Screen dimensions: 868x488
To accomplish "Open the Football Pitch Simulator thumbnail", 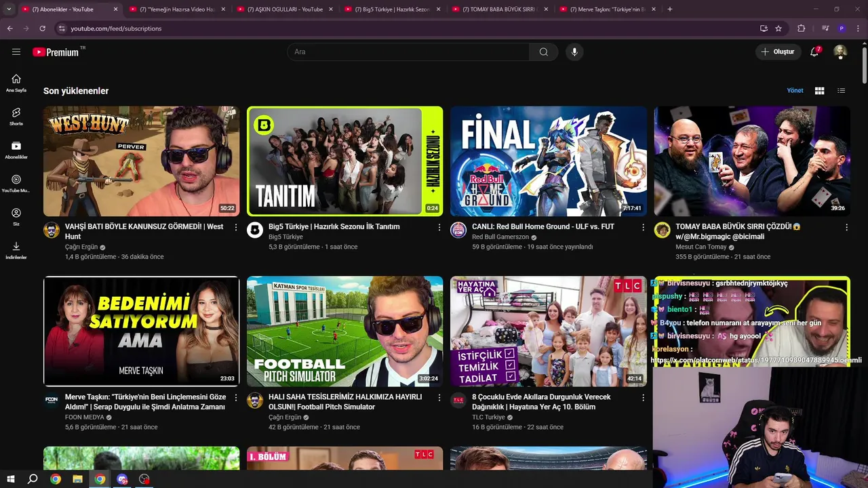I will click(344, 331).
